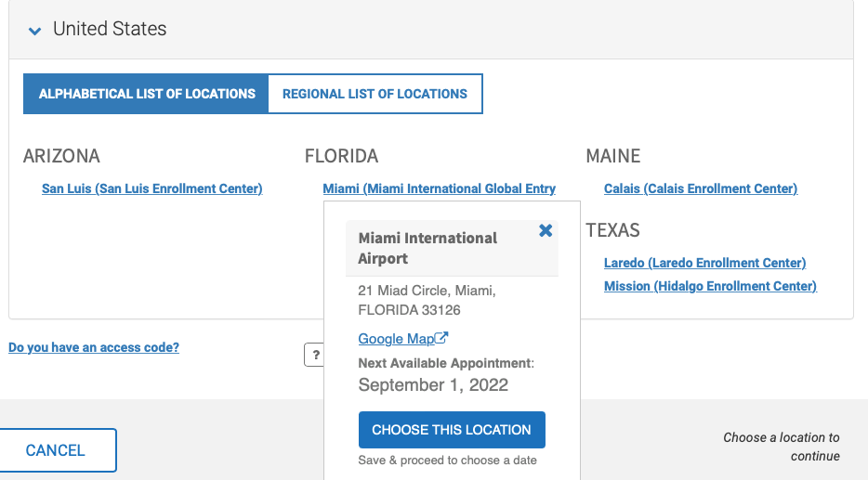Viewport: 868px width, 480px height.
Task: Click the September 1, 2022 appointment date
Action: point(433,384)
